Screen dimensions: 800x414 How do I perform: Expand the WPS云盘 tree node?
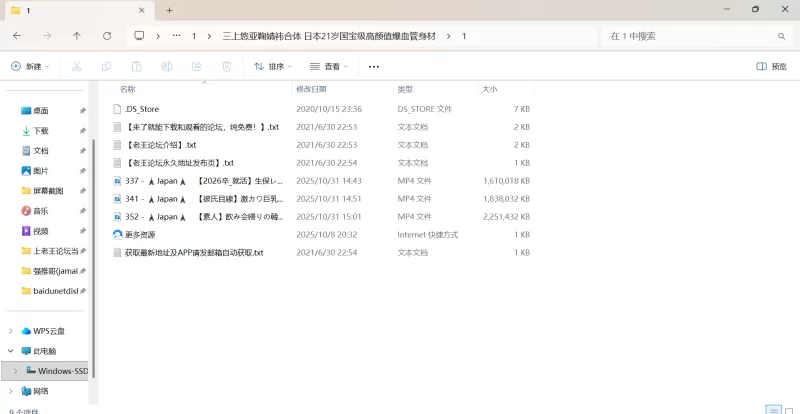click(12, 331)
